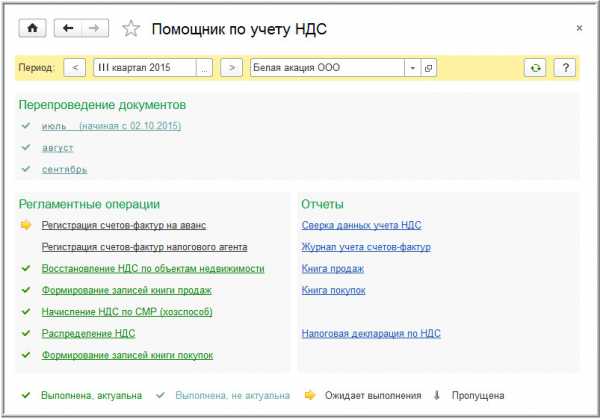This screenshot has height=419, width=600.
Task: Open help with the question mark button
Action: tap(565, 67)
